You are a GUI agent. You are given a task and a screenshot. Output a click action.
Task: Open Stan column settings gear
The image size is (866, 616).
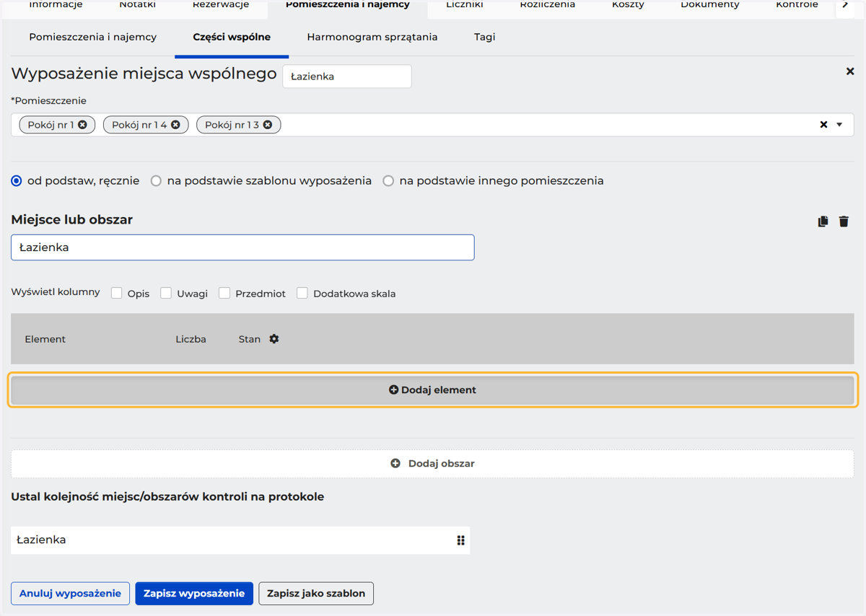tap(274, 339)
